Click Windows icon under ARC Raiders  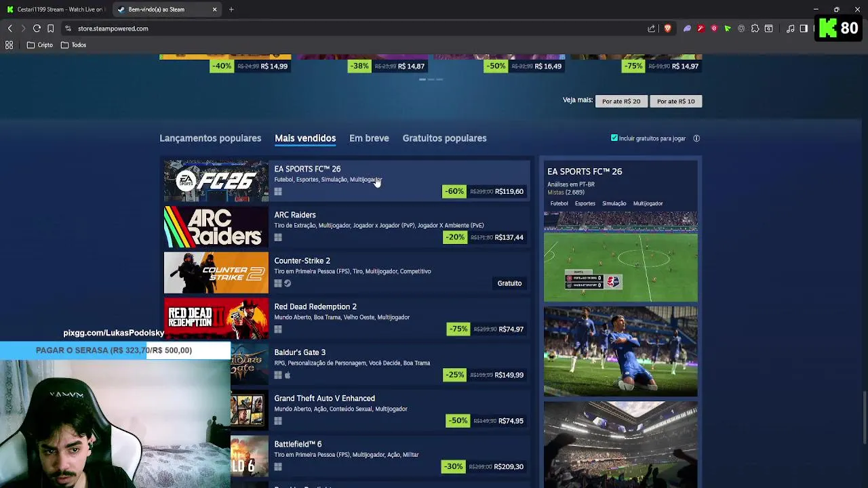click(278, 237)
